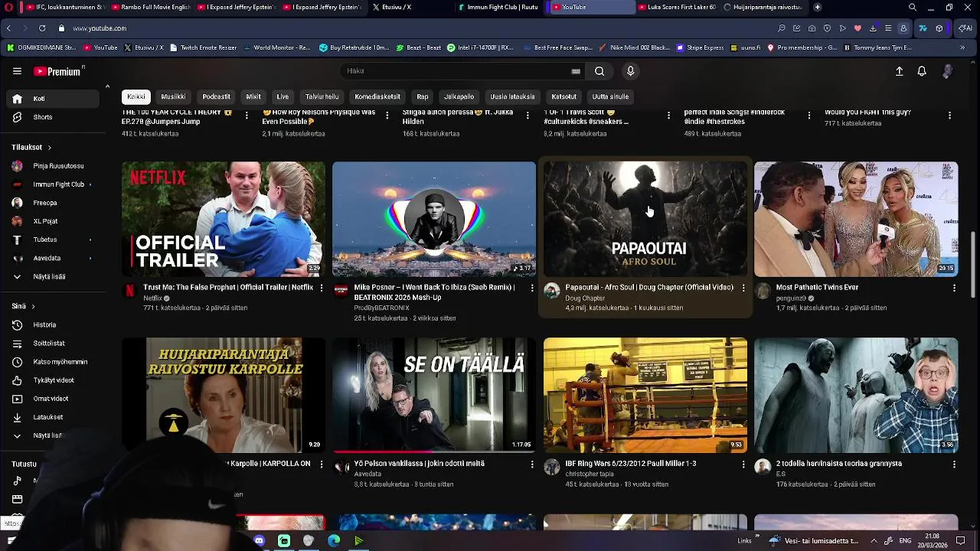This screenshot has width=980, height=551.
Task: Play the Se On Täällä thumbnail
Action: pyautogui.click(x=434, y=395)
